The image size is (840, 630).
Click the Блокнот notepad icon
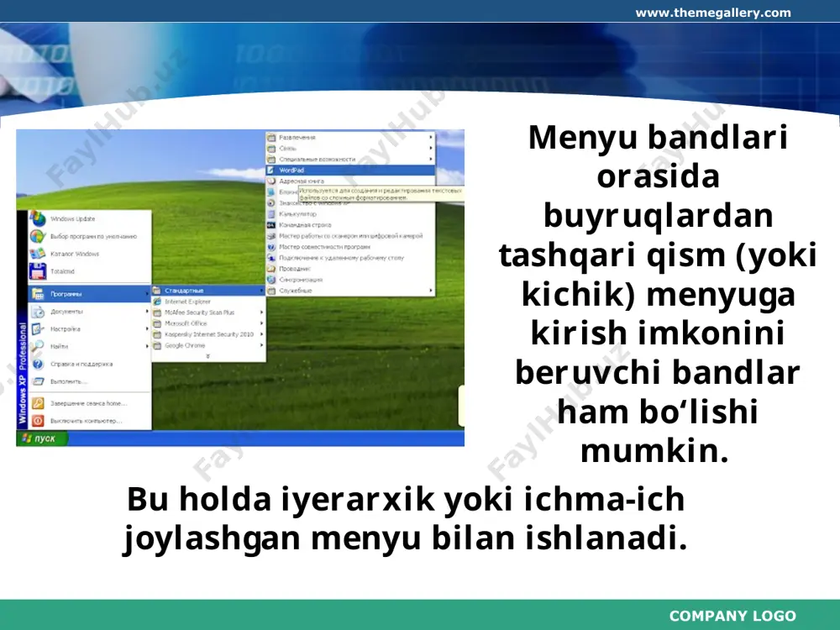tap(271, 192)
